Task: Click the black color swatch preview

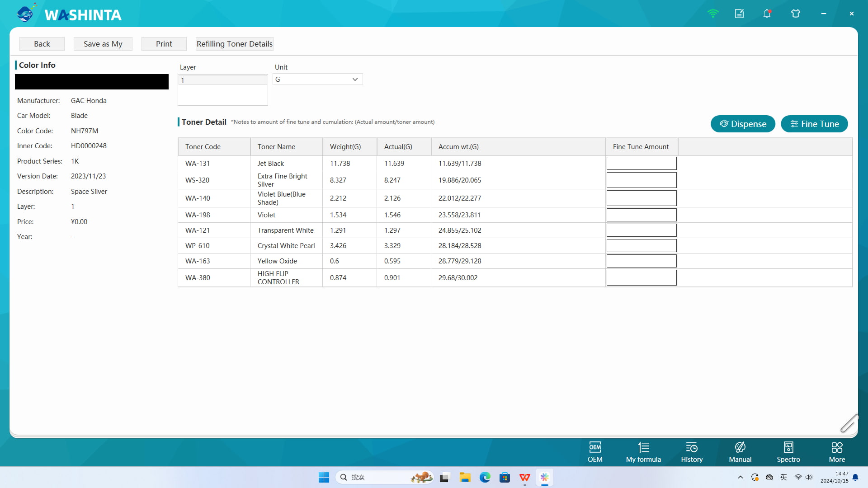Action: point(92,82)
